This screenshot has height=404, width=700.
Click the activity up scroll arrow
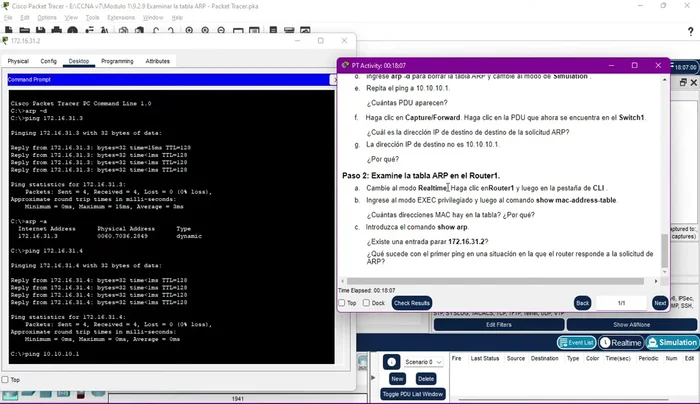click(x=665, y=80)
